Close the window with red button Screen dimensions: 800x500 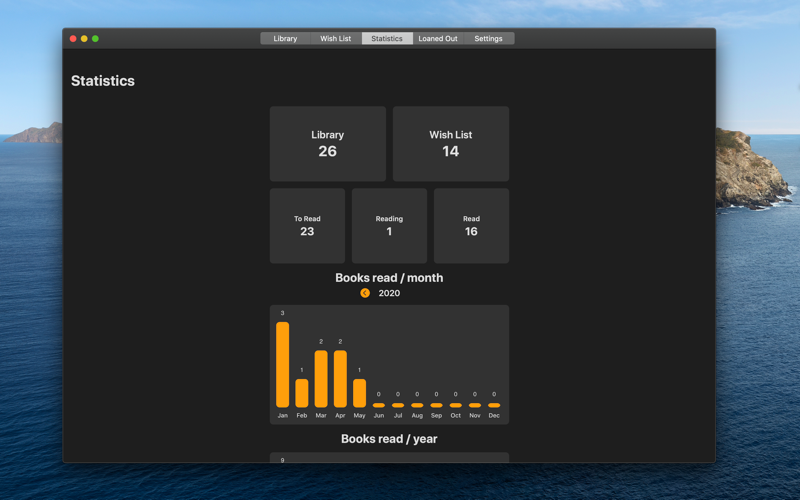(73, 39)
